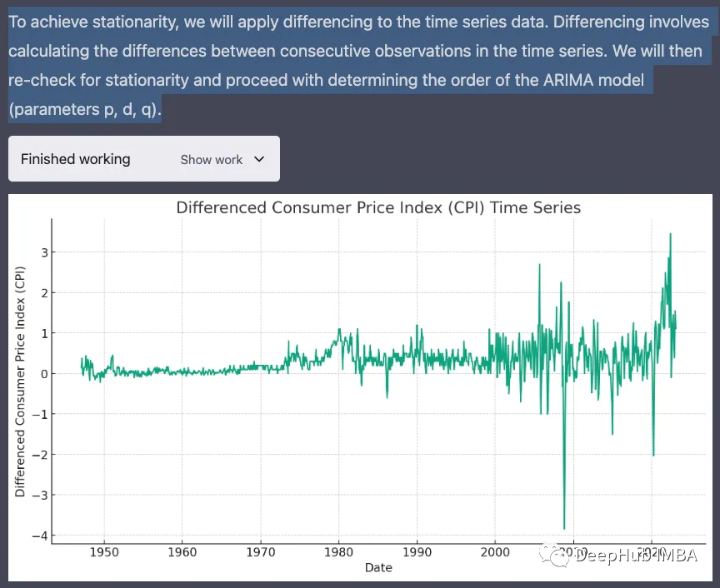Click the 1980 x-axis tick label
This screenshot has width=720, height=588.
[338, 551]
